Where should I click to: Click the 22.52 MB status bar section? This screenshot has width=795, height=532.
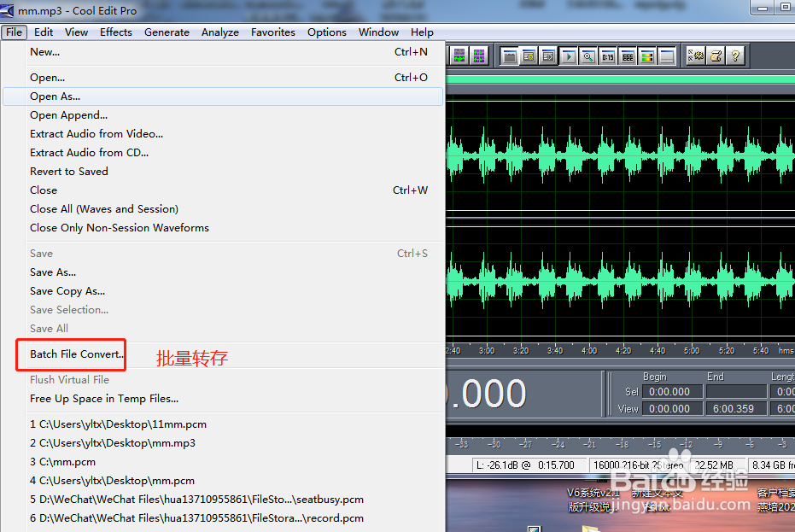(x=716, y=465)
